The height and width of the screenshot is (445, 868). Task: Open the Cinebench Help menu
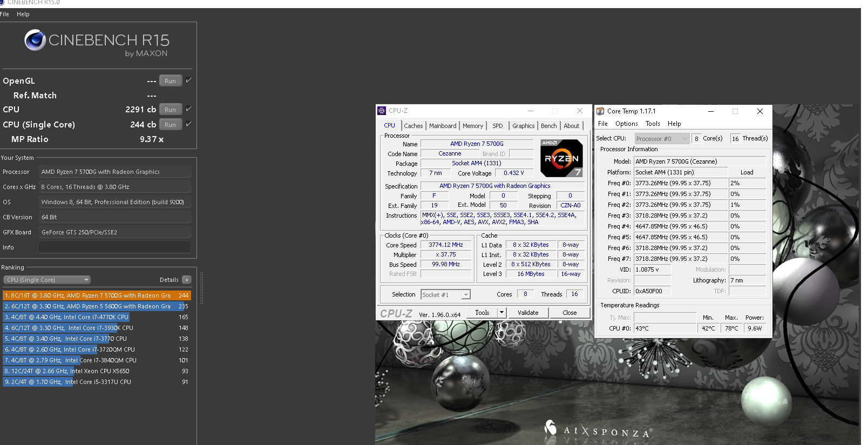[x=23, y=14]
